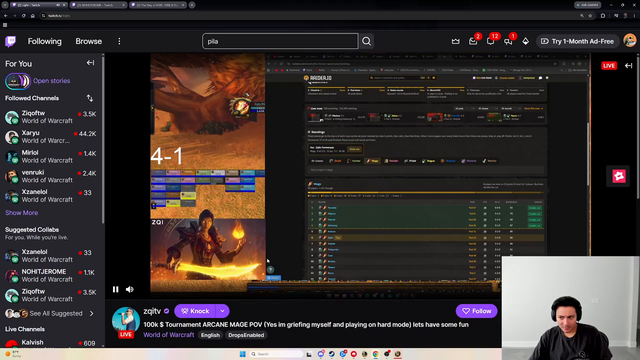The height and width of the screenshot is (360, 640).
Task: Click the magnifier search button
Action: [x=367, y=41]
